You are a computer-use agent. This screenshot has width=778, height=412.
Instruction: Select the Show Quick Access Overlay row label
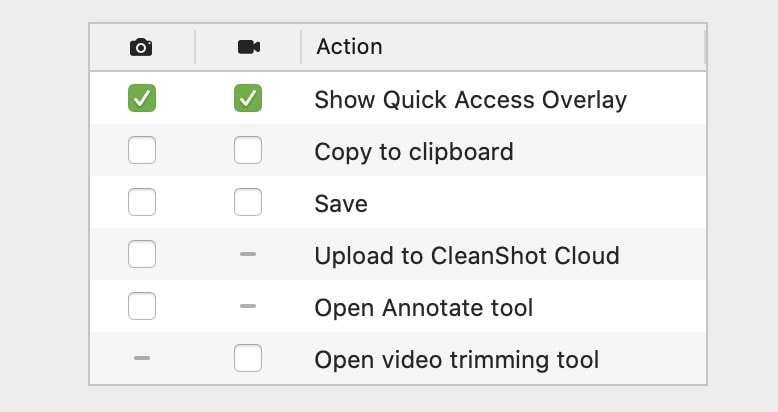470,100
